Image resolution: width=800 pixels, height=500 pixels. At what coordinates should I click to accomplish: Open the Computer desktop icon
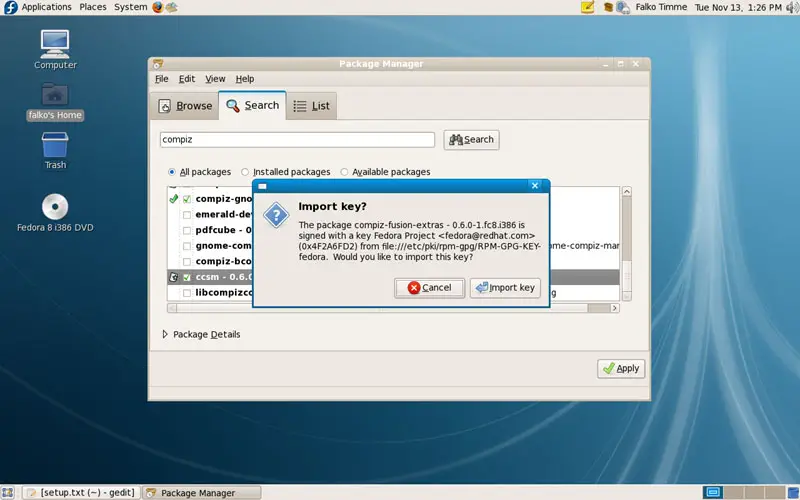55,49
